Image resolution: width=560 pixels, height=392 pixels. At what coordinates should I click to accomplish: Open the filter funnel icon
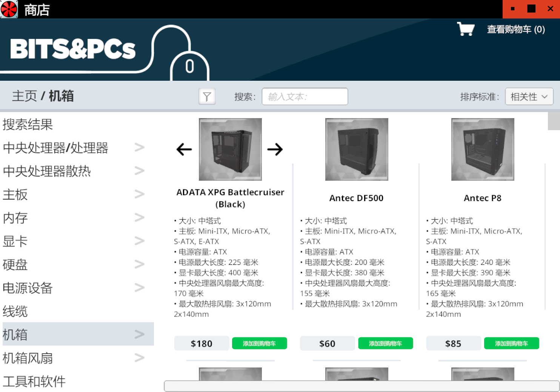tap(207, 97)
